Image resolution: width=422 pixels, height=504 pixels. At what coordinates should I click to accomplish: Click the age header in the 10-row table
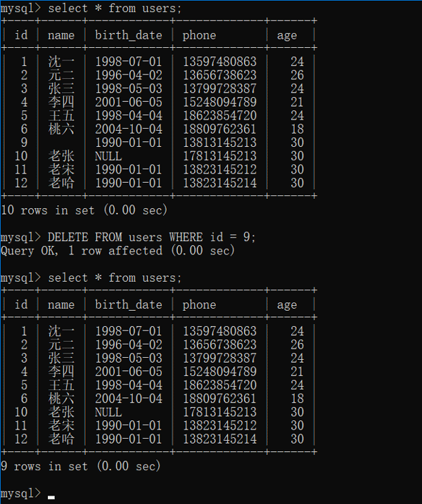[x=287, y=35]
